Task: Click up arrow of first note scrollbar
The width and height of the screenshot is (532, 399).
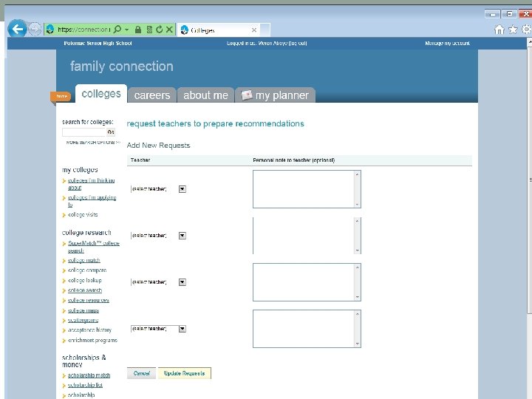Action: [358, 174]
